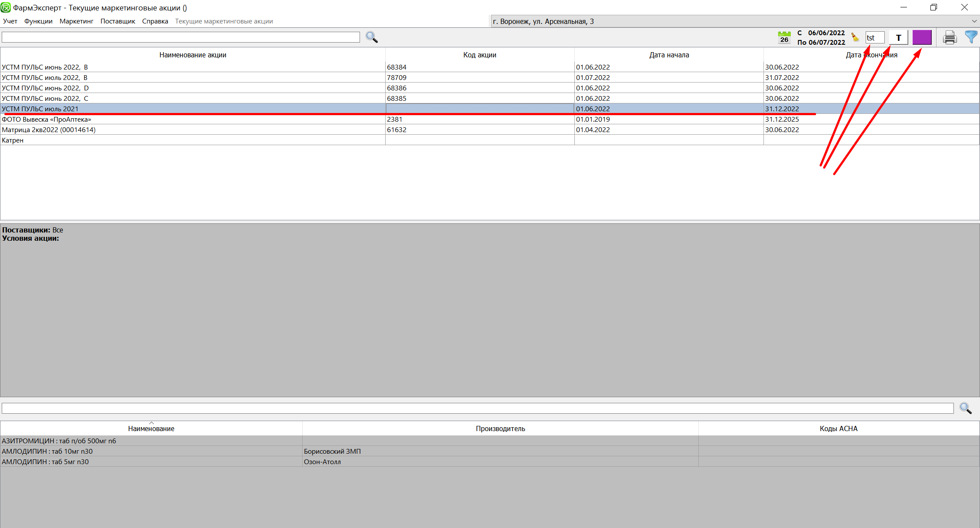Sort by the Наименование column header

tap(151, 428)
